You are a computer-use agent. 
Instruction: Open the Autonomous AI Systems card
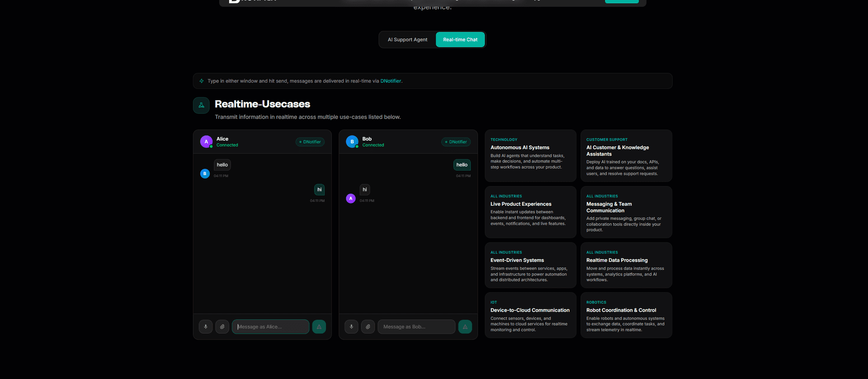[x=530, y=156]
